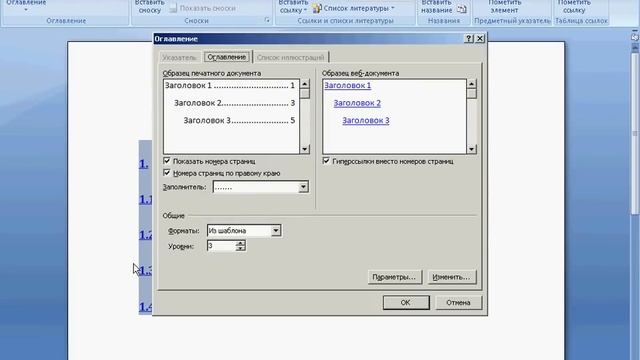This screenshot has width=640, height=360.
Task: Open the Заполнитель dropdown
Action: pos(303,187)
